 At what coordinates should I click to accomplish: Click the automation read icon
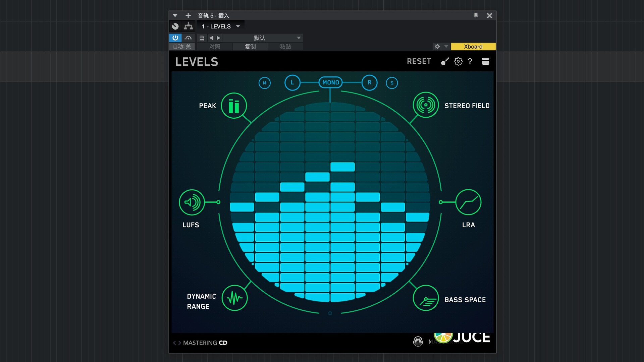coord(188,38)
